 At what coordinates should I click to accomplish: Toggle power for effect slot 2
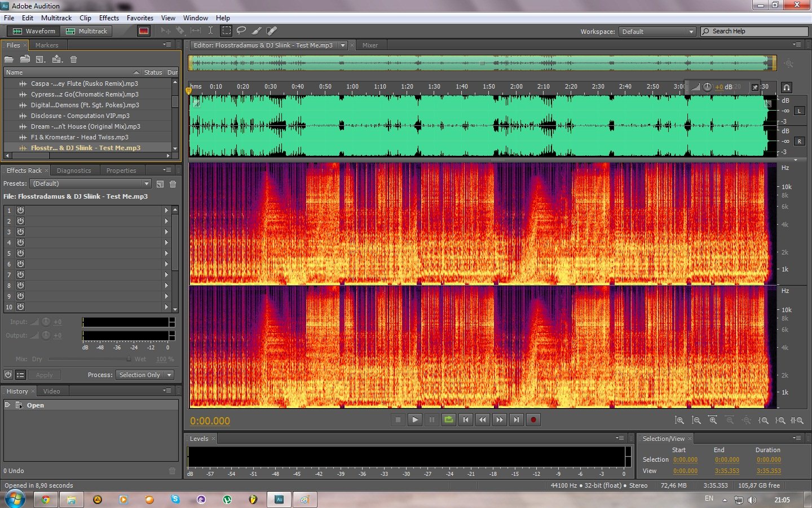click(20, 221)
